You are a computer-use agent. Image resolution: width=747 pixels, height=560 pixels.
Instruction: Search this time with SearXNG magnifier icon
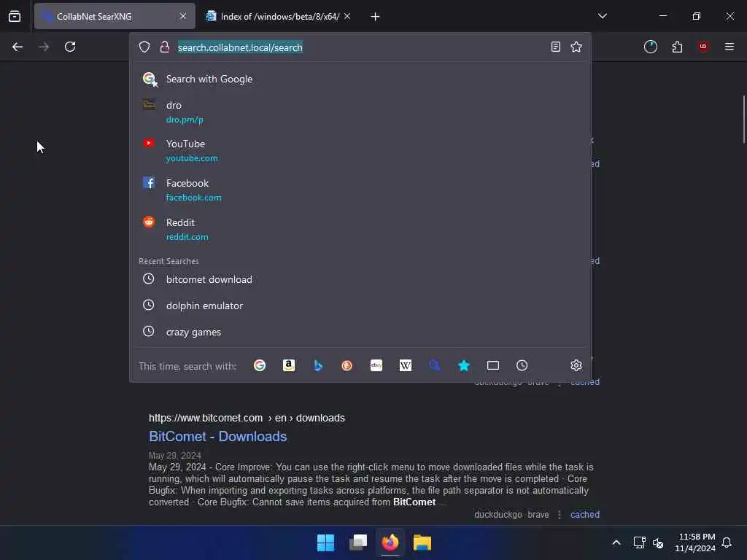[435, 366]
